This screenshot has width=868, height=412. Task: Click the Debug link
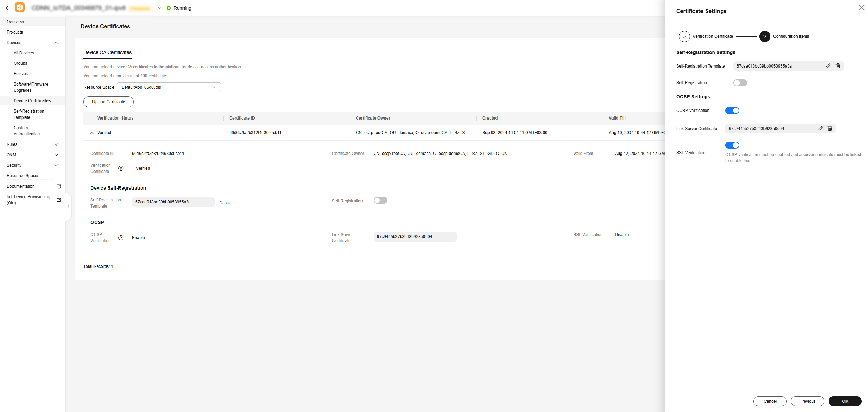pos(225,203)
